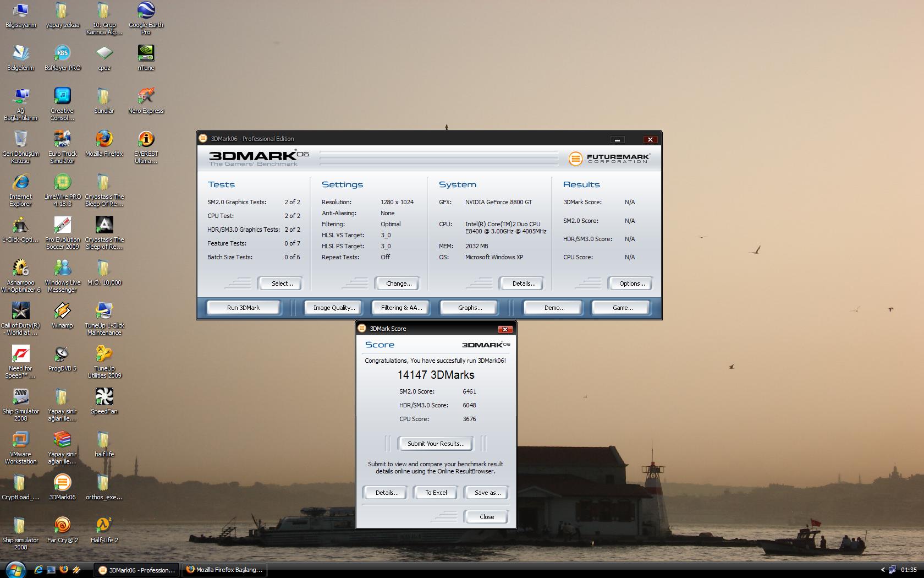Launch Half-Life 2 desktop icon
Viewport: 924px width, 578px height.
(x=104, y=530)
